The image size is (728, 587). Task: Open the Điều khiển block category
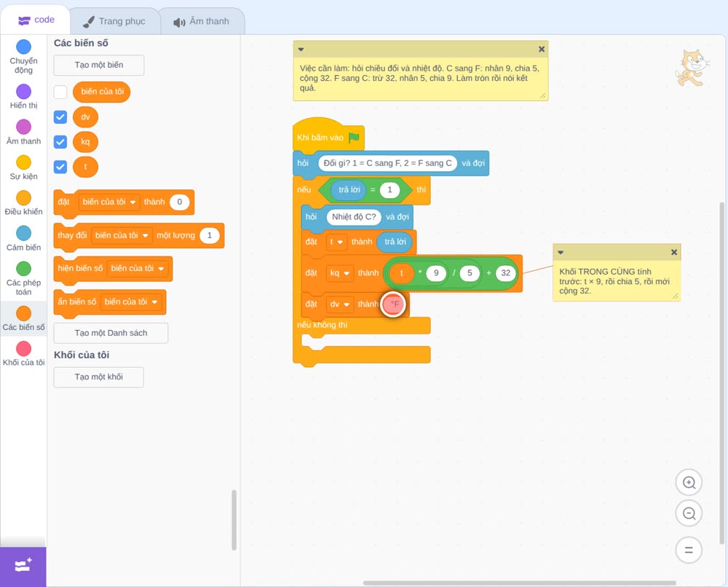(x=24, y=203)
